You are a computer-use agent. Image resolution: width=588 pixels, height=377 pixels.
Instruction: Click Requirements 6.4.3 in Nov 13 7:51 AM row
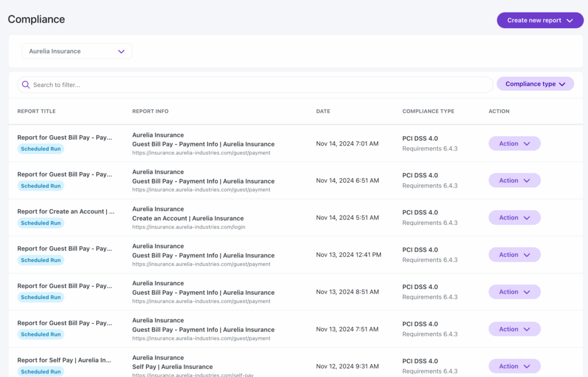430,334
